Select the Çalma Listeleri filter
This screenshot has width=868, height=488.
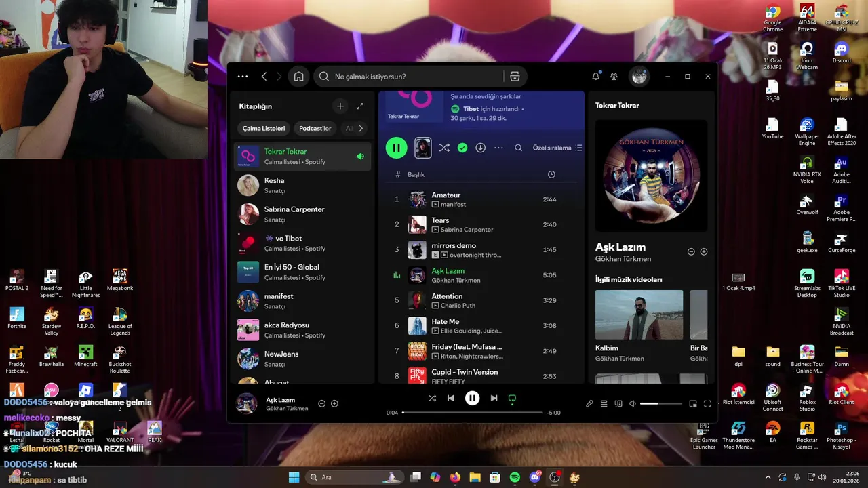coord(264,128)
